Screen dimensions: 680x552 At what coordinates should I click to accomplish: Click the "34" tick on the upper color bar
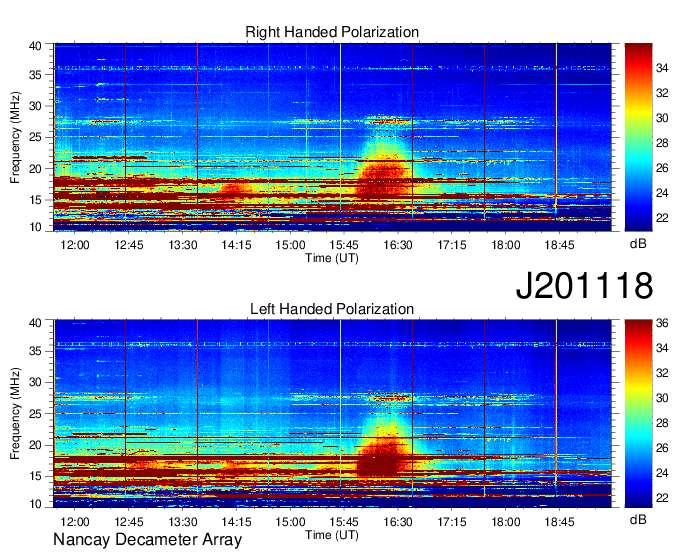click(662, 68)
